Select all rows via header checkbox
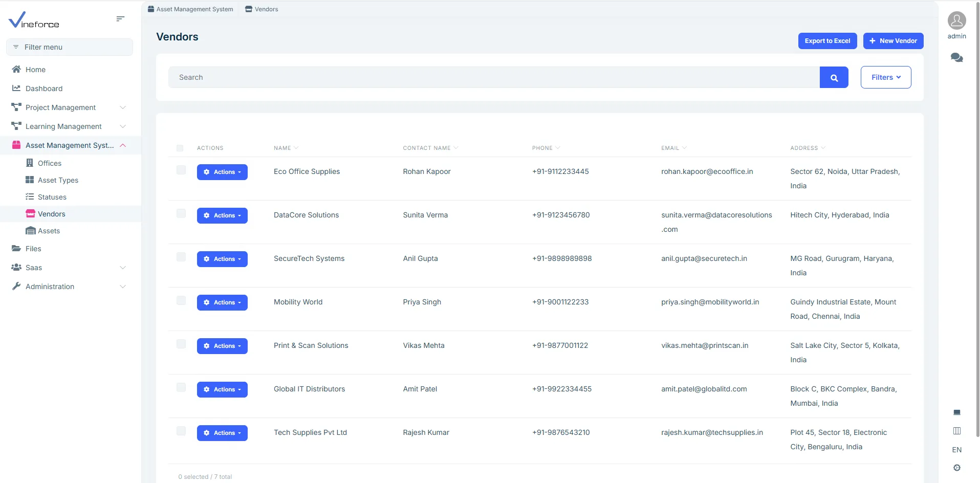This screenshot has height=483, width=980. [x=180, y=148]
